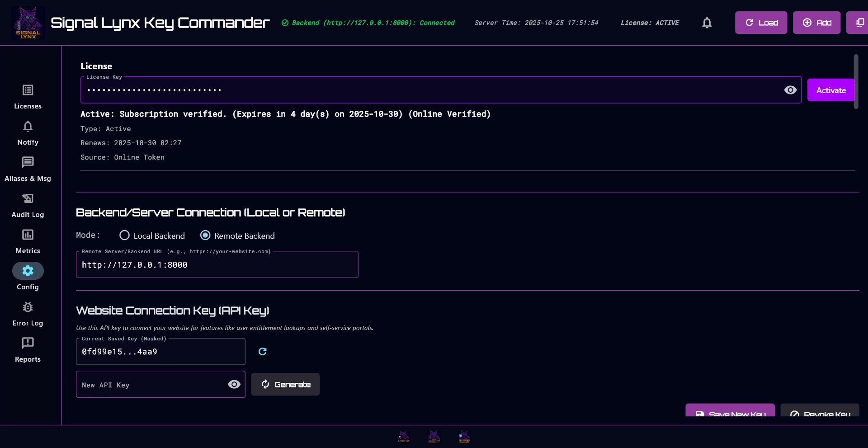This screenshot has width=868, height=448.
Task: Select Remote Backend mode
Action: 206,235
